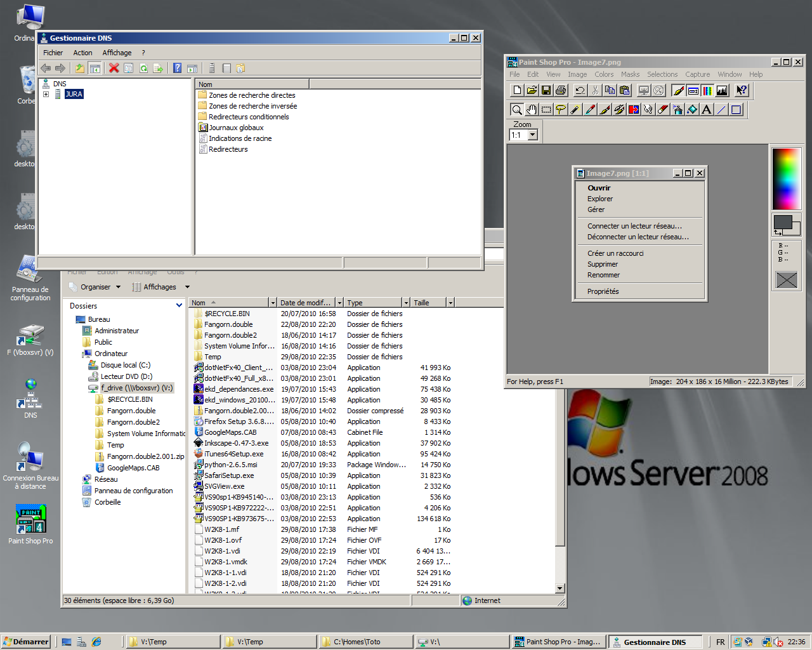The image size is (812, 650).
Task: Toggle show/hide console tree button
Action: 95,68
